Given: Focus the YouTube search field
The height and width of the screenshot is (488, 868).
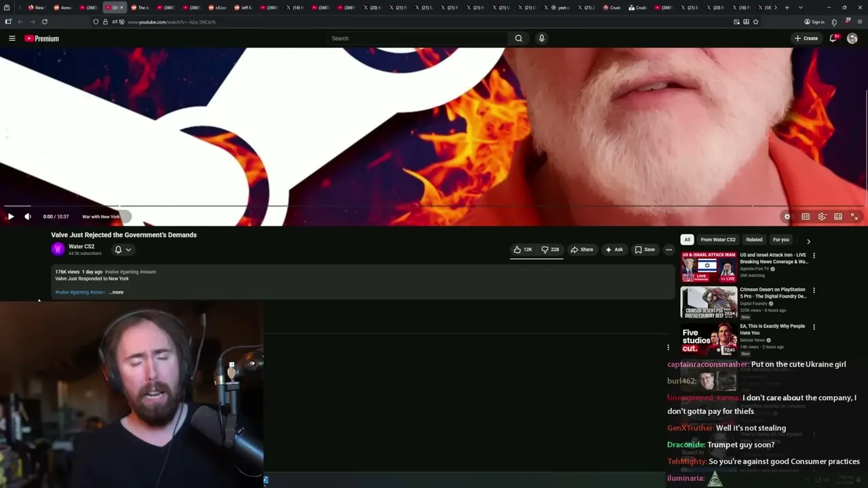Looking at the screenshot, I should coord(417,39).
